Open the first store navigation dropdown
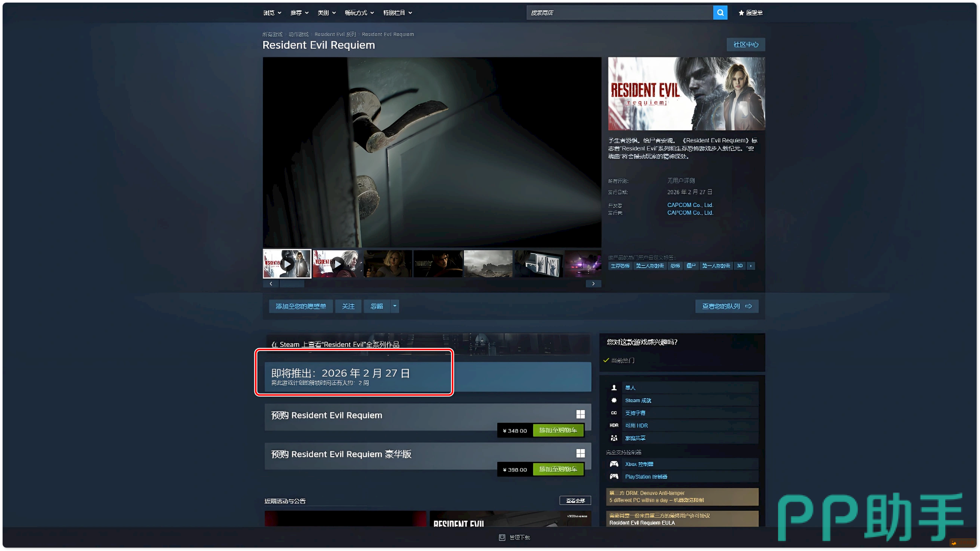The image size is (980, 551). (x=272, y=13)
